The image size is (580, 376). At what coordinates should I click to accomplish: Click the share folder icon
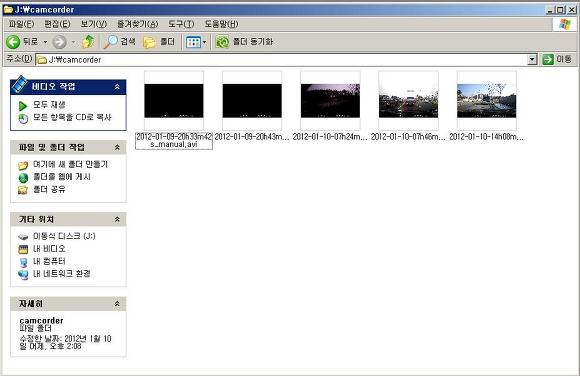pyautogui.click(x=23, y=190)
